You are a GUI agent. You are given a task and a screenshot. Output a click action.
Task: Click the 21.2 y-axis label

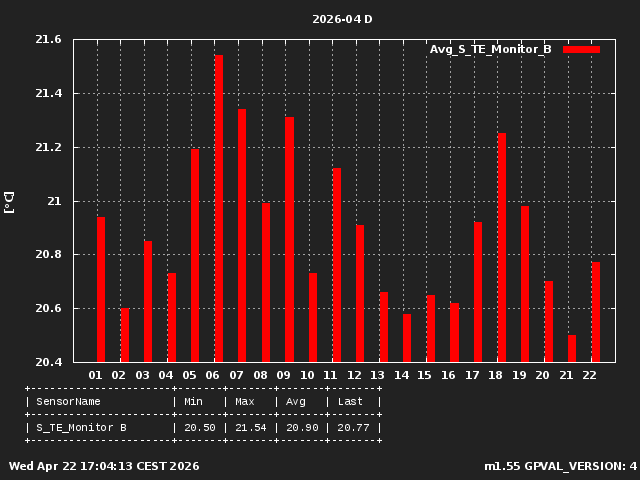(x=48, y=147)
